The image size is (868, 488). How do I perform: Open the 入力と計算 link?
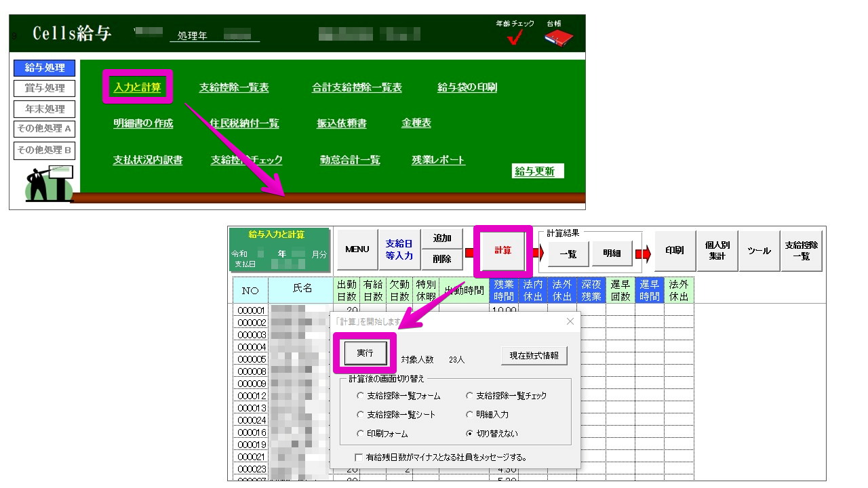(x=138, y=87)
